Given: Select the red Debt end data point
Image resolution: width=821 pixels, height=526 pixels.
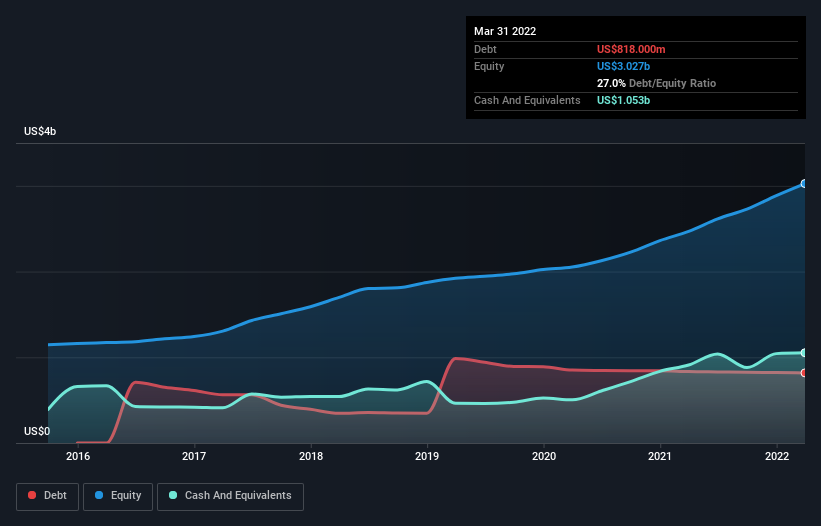Looking at the screenshot, I should pyautogui.click(x=804, y=373).
